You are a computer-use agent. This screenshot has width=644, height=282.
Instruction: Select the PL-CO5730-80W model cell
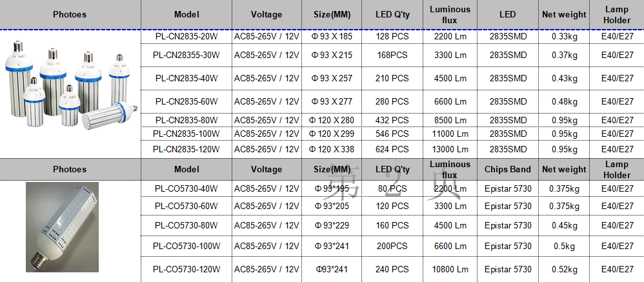pyautogui.click(x=186, y=225)
